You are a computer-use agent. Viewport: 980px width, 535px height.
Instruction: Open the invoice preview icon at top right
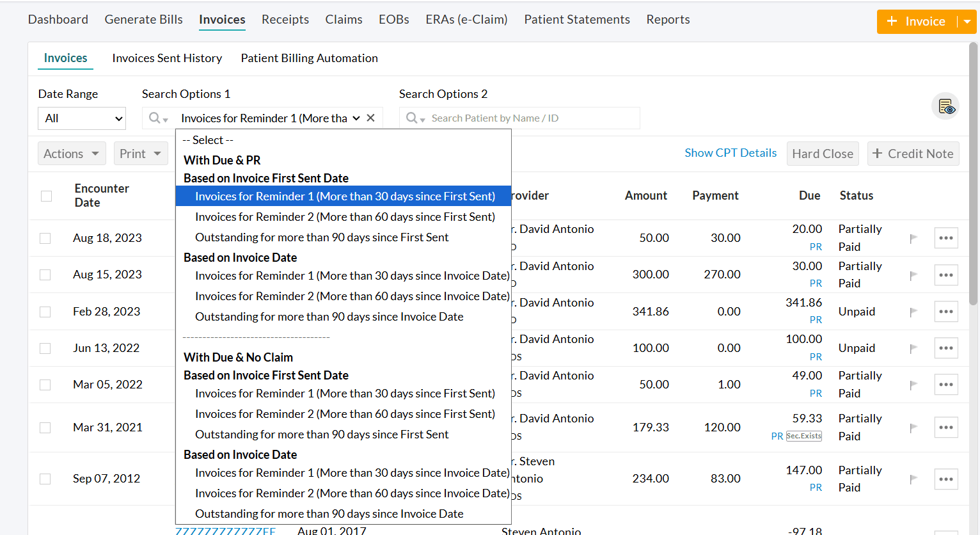click(945, 106)
